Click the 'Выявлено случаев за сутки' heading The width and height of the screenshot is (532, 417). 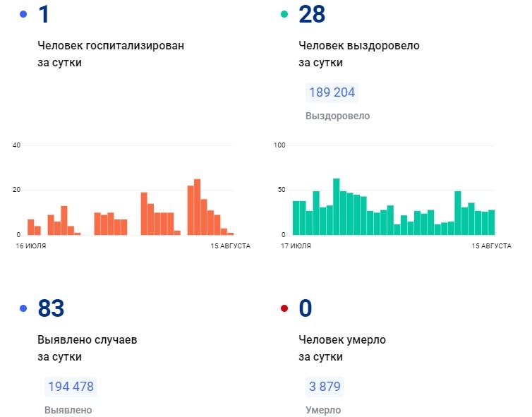click(87, 348)
